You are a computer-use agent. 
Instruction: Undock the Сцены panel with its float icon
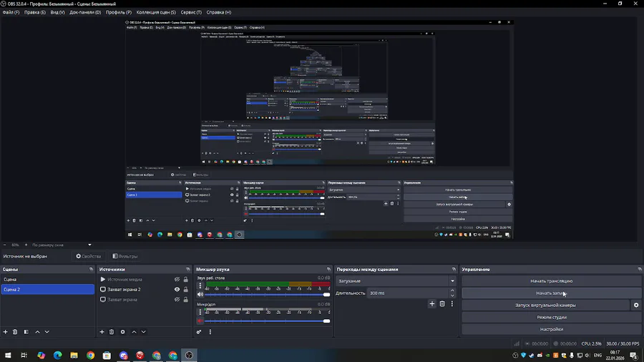pyautogui.click(x=91, y=269)
